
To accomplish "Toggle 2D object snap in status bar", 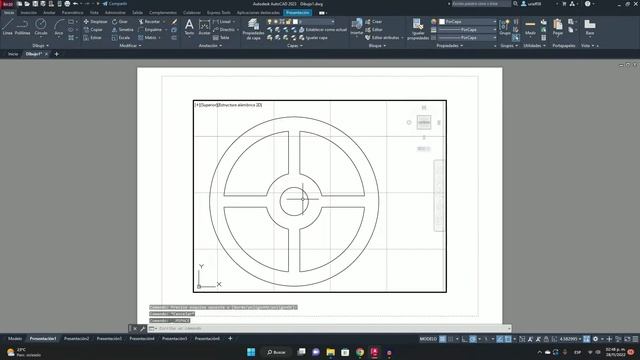I will click(x=508, y=339).
